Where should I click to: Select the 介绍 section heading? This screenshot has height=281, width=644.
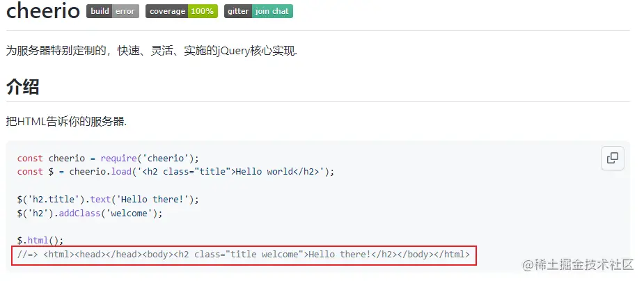22,86
